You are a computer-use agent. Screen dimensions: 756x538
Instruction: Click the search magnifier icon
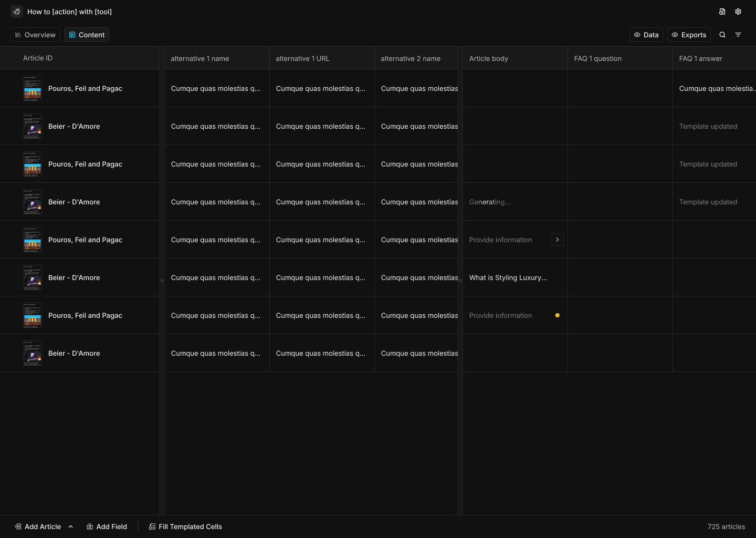tap(722, 35)
